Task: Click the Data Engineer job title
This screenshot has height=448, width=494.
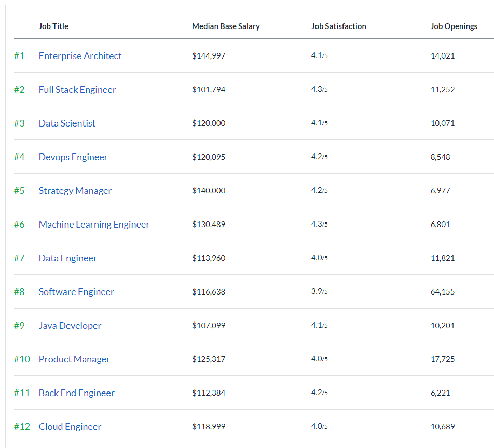Action: point(67,258)
